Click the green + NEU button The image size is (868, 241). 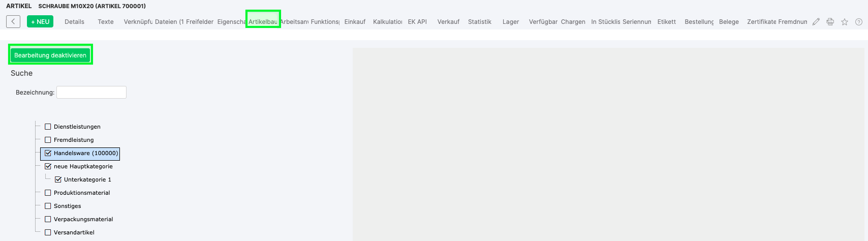click(x=40, y=22)
